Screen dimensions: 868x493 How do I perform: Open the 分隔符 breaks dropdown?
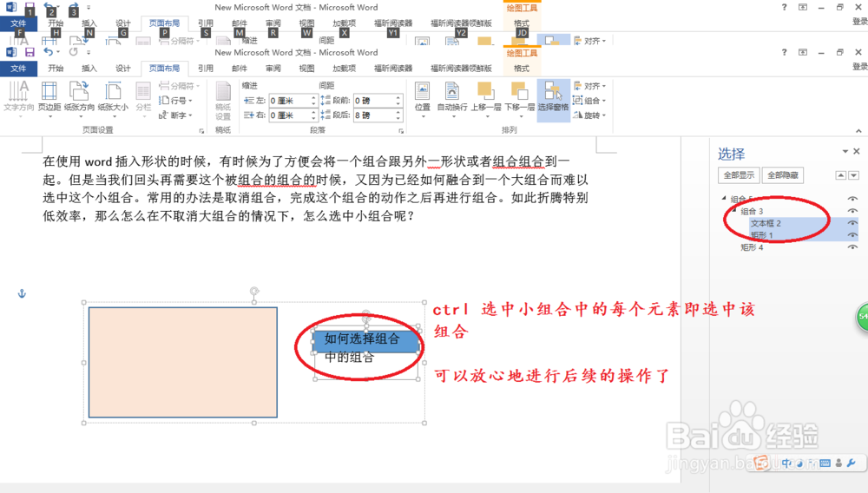click(180, 86)
